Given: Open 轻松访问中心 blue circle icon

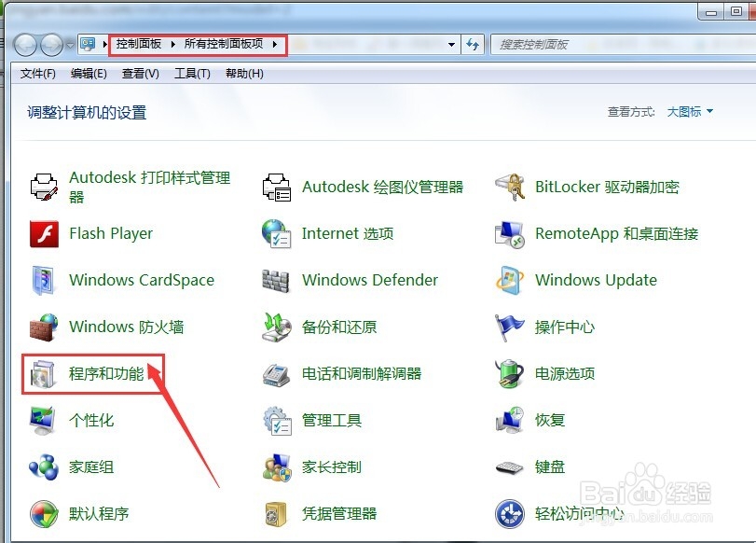Looking at the screenshot, I should point(510,513).
